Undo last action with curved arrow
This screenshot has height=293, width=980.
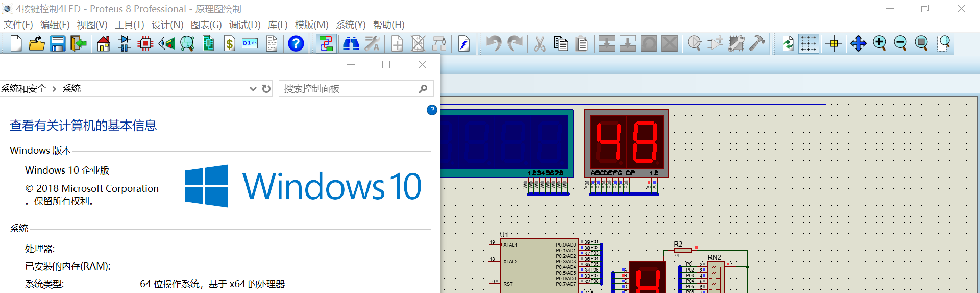click(494, 44)
